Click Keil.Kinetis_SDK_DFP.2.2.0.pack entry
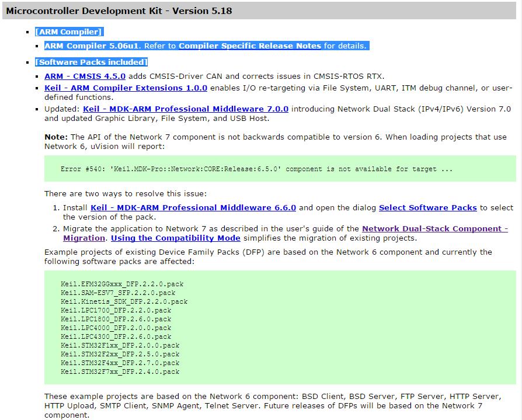522x420 pixels. pos(124,301)
